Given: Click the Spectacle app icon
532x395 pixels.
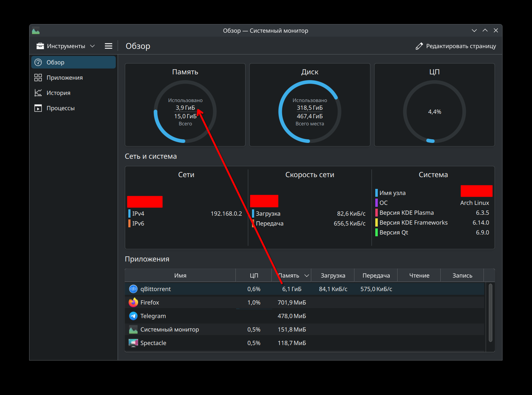Looking at the screenshot, I should 133,343.
